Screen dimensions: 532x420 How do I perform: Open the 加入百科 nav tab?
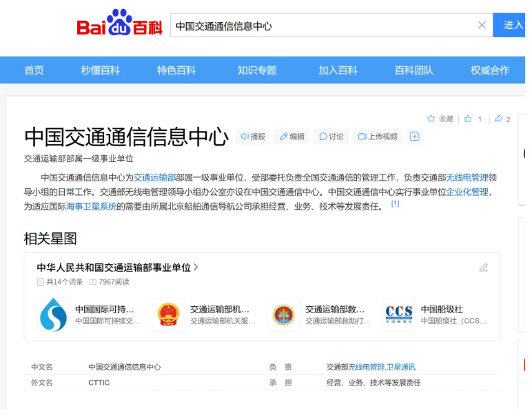tap(338, 70)
